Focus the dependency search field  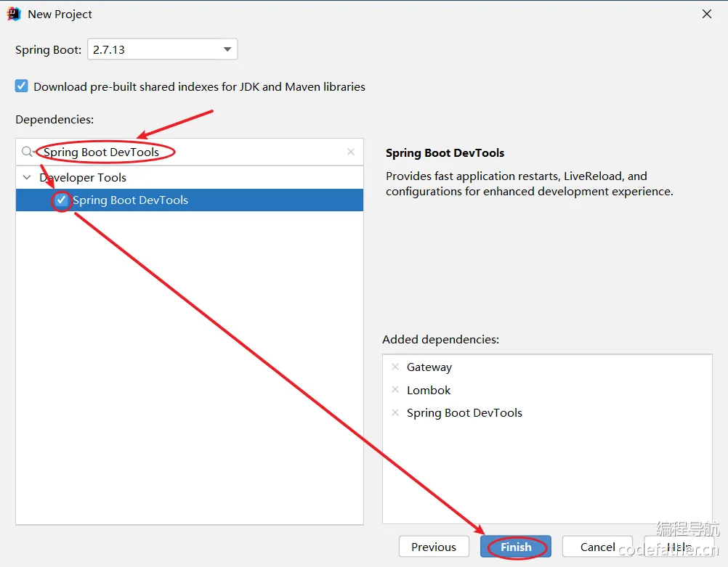[190, 152]
